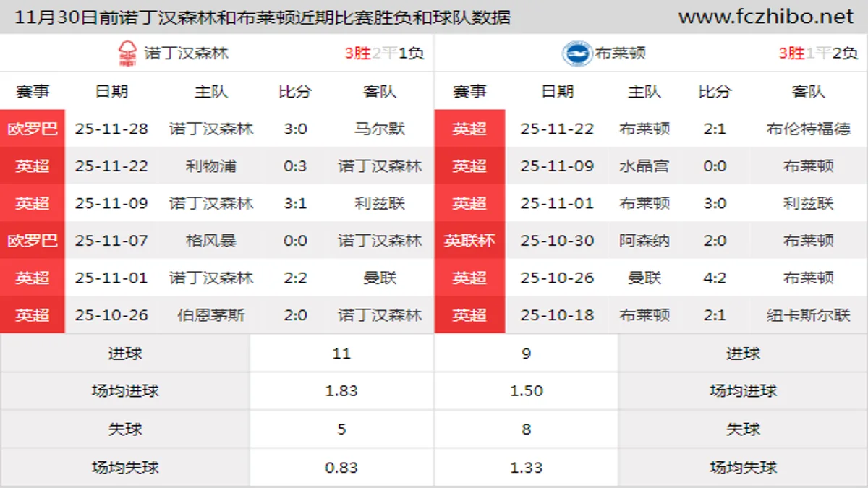Select the 英超 badge on 伯恩茅斯 row
The height and width of the screenshot is (488, 868).
(x=33, y=314)
